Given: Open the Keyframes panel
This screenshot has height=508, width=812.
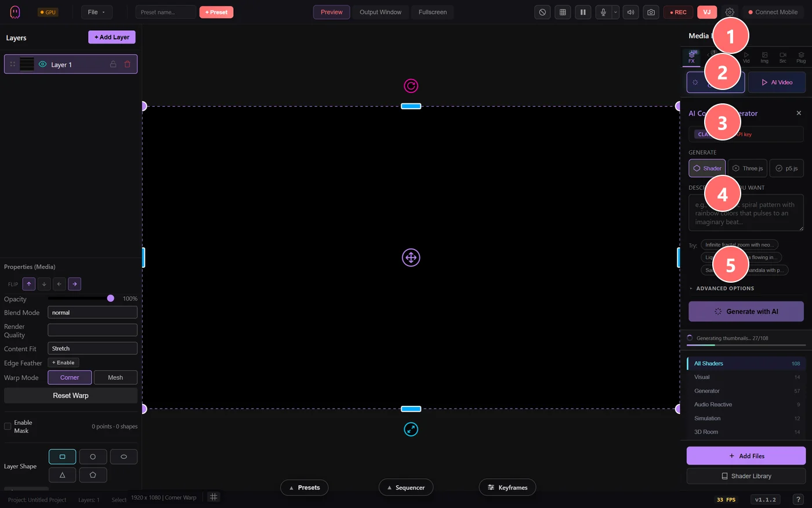Looking at the screenshot, I should [x=507, y=488].
